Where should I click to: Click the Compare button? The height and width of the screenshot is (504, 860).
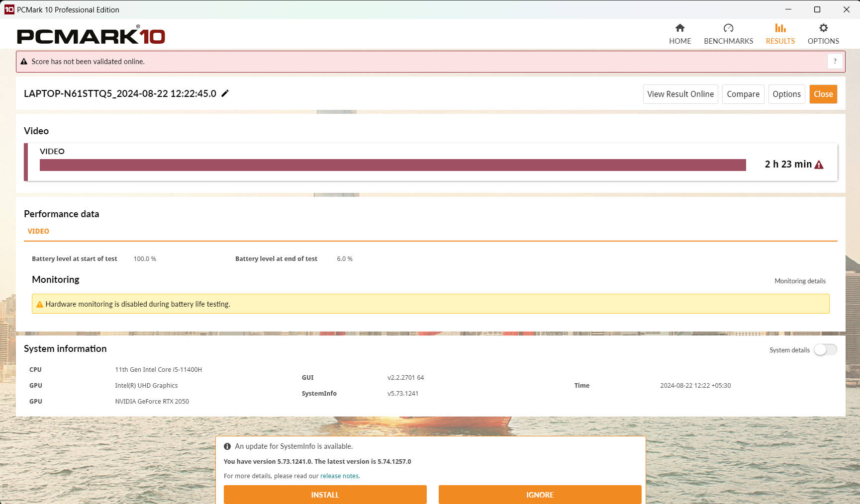pos(743,94)
